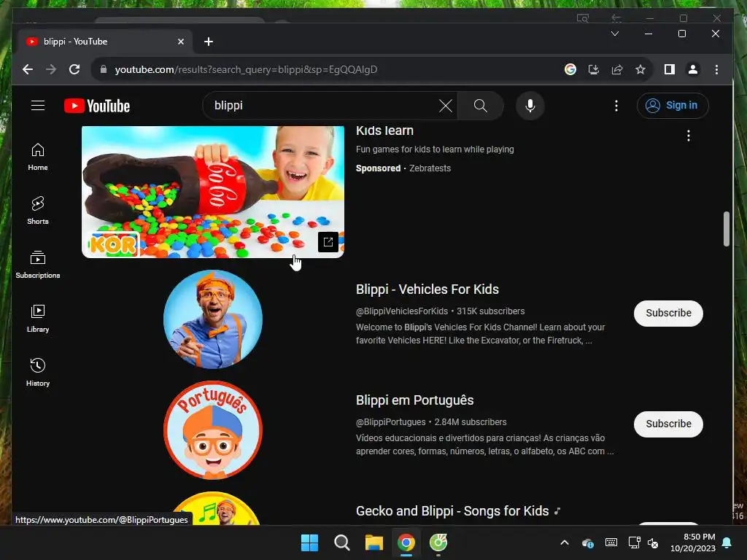Reload the page
747x560 pixels.
[74, 69]
